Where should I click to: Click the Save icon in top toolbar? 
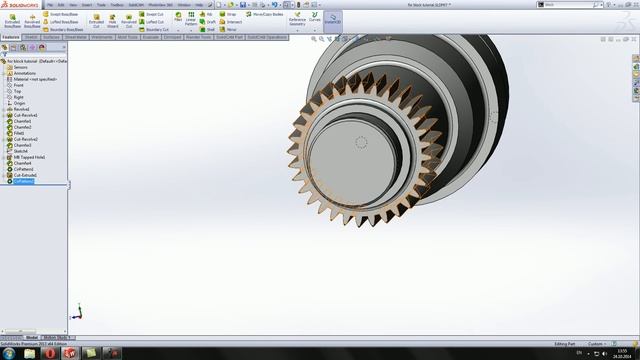pos(243,5)
